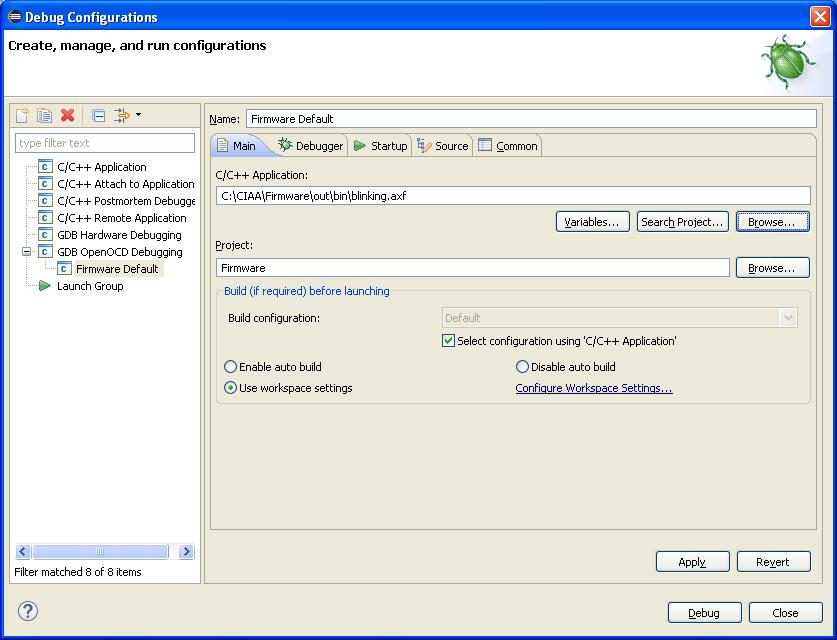
Task: Switch to the Source tab
Action: click(x=443, y=146)
